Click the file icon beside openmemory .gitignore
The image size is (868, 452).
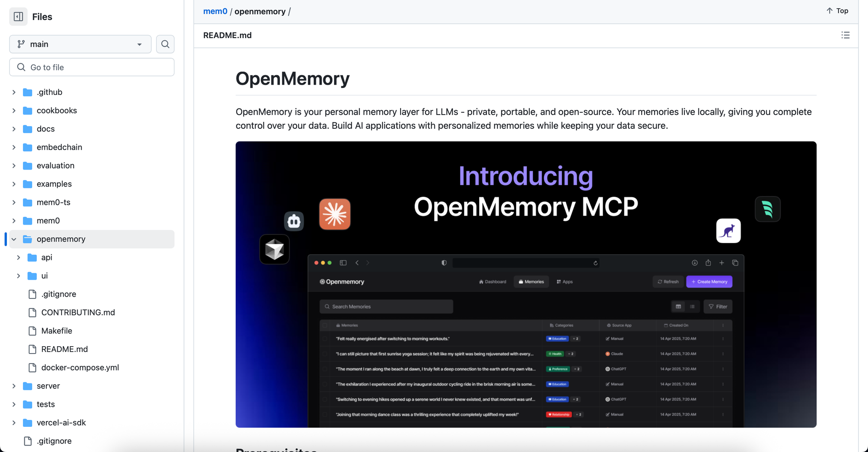point(32,294)
